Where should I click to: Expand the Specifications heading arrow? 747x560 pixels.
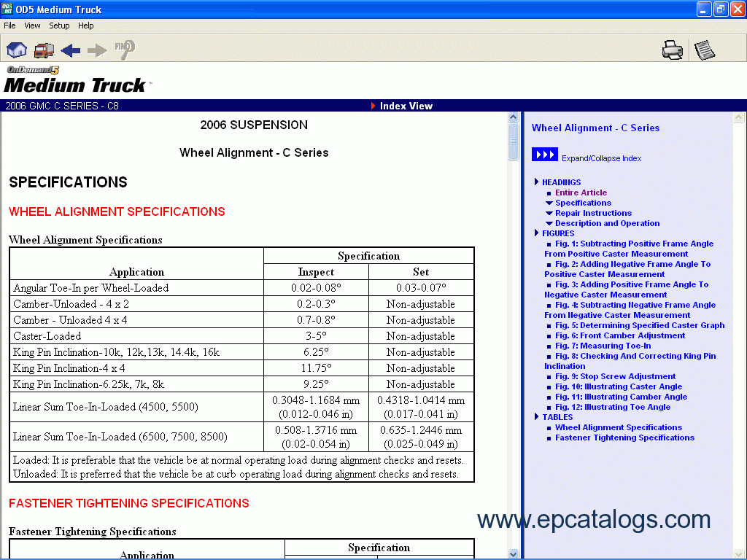click(549, 203)
